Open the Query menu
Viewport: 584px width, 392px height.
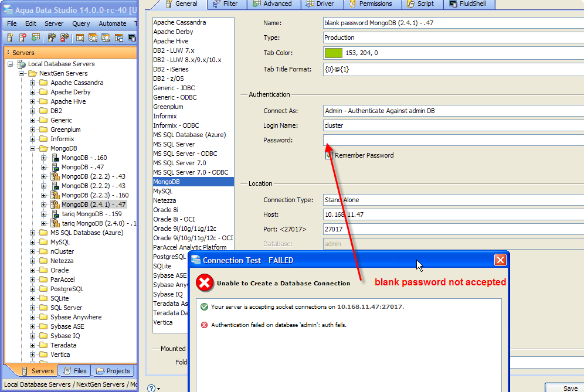(81, 23)
